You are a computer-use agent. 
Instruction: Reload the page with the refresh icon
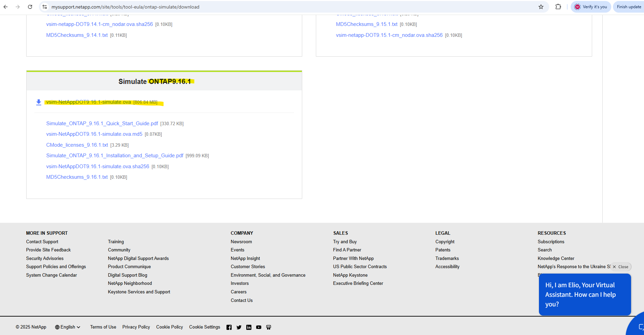point(30,7)
